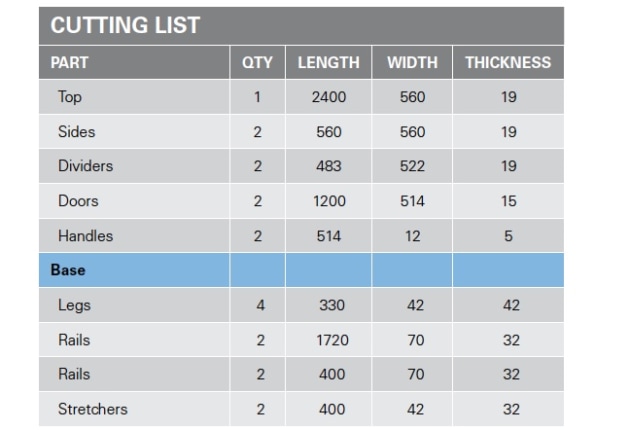Screen dimensions: 630x430
Task: Select the Stretchers part cell
Action: pyautogui.click(x=134, y=409)
